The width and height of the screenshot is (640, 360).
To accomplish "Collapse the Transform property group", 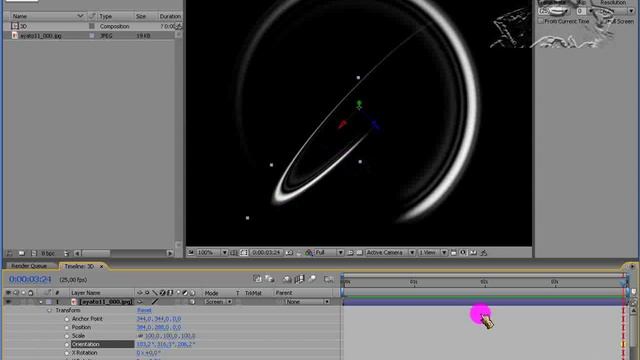I will click(x=49, y=311).
